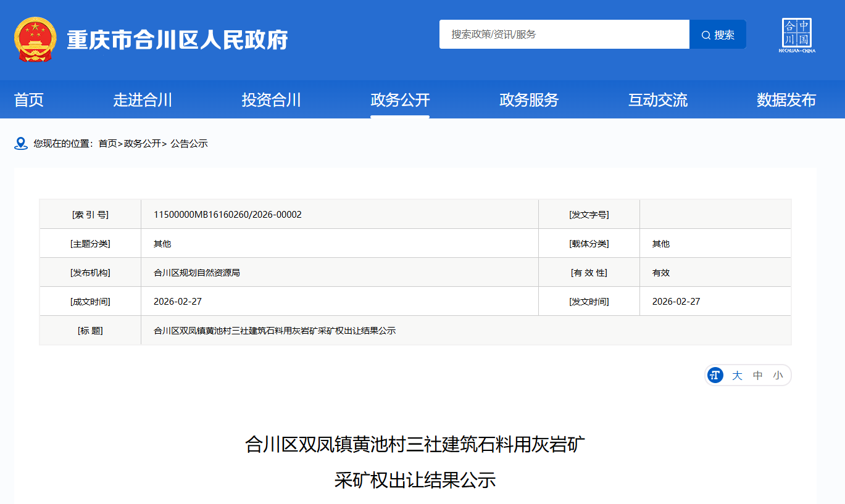Click the national emblem logo
845x504 pixels.
click(35, 39)
